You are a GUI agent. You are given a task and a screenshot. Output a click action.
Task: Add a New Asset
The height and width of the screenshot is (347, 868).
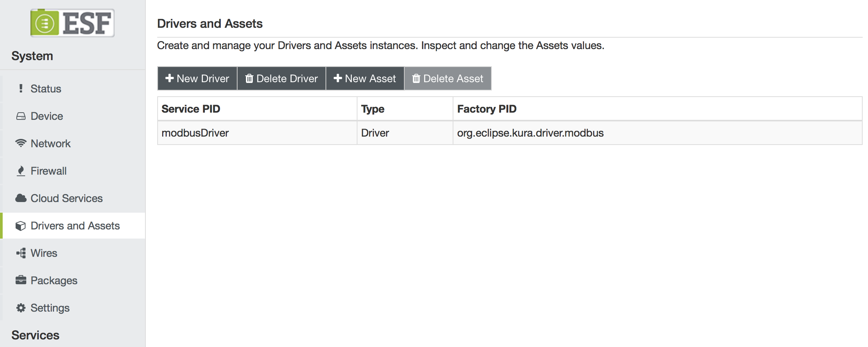[x=365, y=78]
